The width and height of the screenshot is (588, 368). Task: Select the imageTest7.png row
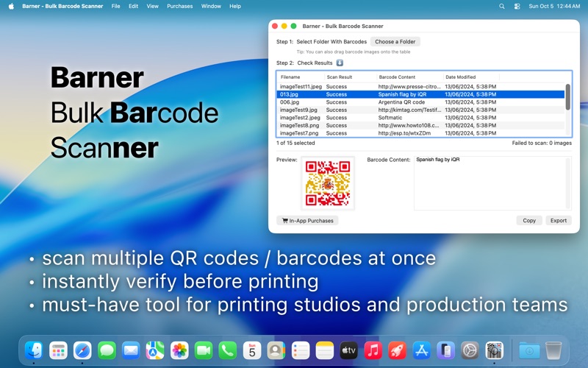tap(420, 133)
